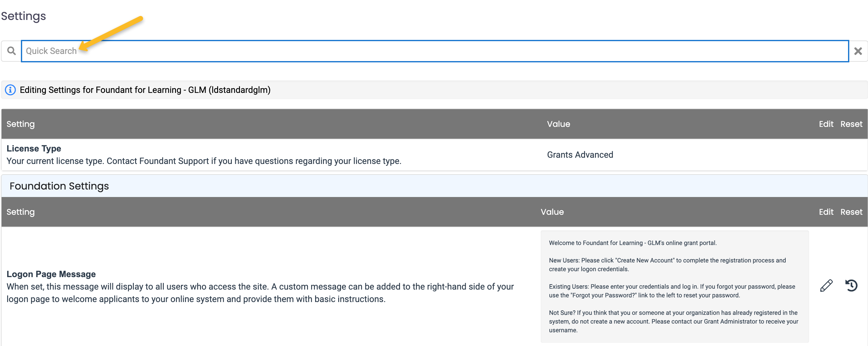
Task: Click the blue info icon beside Editing Settings
Action: point(10,90)
